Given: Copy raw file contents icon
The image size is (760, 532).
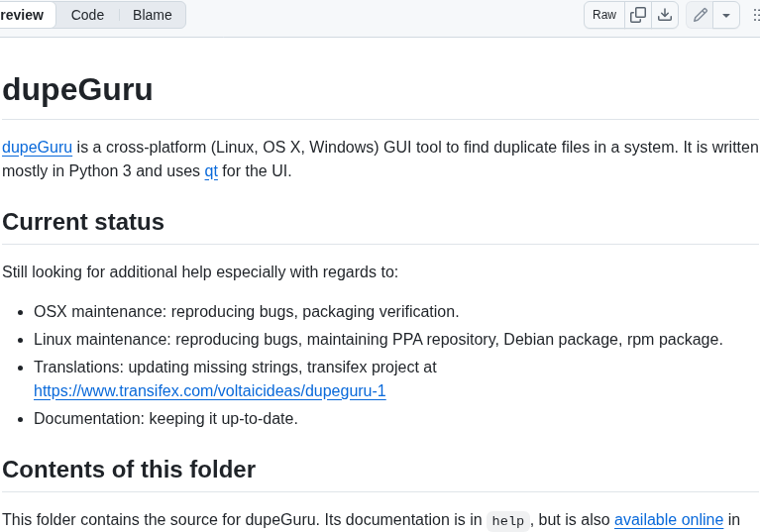Looking at the screenshot, I should pos(638,15).
